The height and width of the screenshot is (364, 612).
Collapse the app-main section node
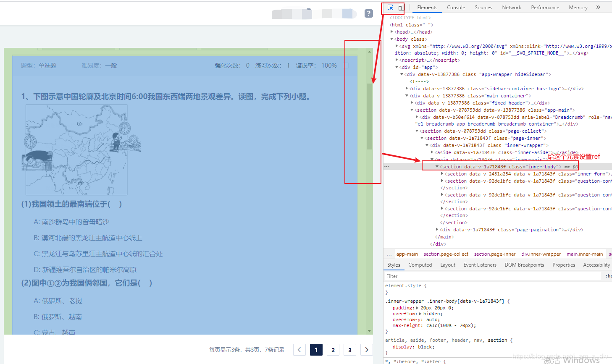[412, 110]
